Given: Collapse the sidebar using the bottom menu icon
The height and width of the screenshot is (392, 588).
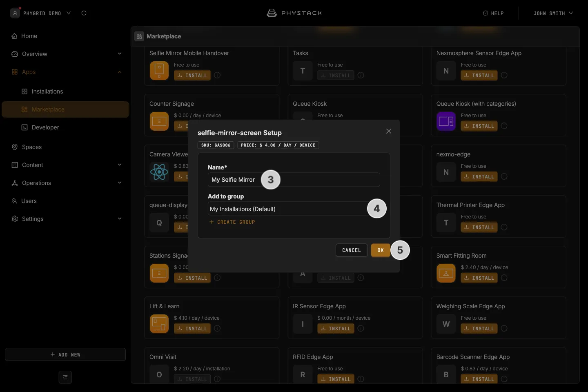Looking at the screenshot, I should click(65, 377).
